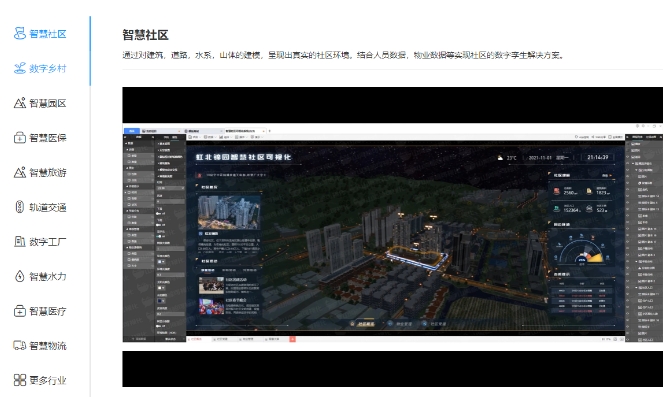Choose the 智慧水力 water drop entry
This screenshot has height=397, width=664.
pyautogui.click(x=40, y=276)
